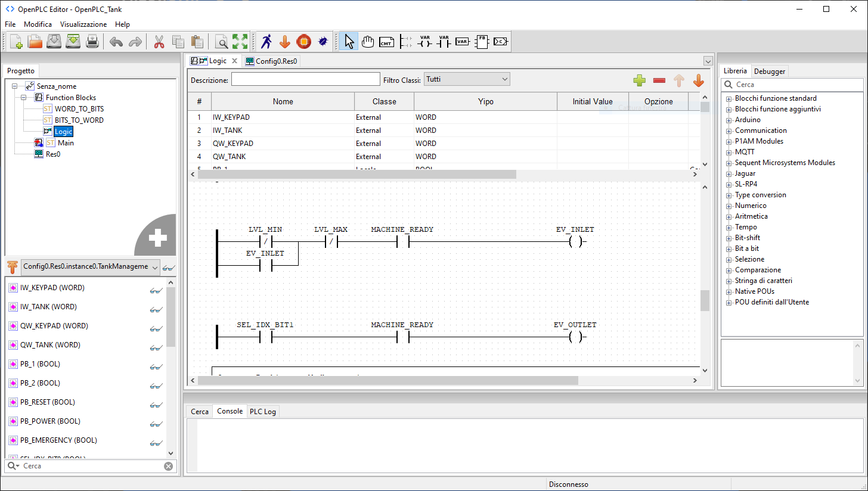Expand Blocchi funzione standard library
Viewport: 868px width, 491px height.
(728, 99)
